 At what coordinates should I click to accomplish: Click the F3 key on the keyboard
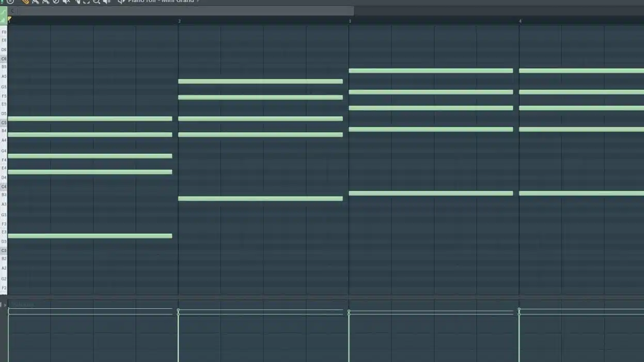4,224
